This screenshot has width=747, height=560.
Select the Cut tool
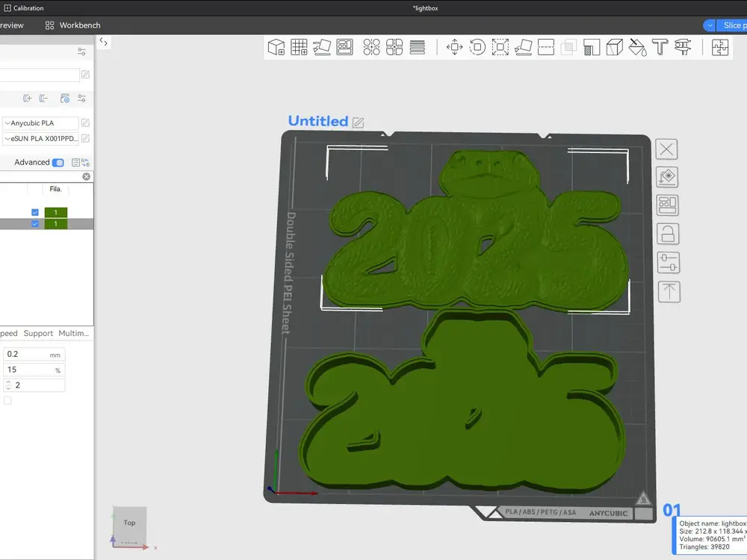point(546,47)
